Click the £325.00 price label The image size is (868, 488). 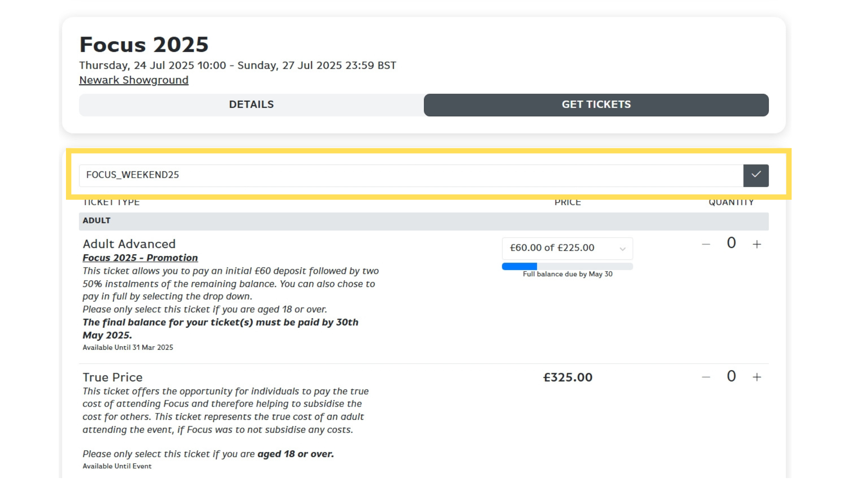coord(568,377)
